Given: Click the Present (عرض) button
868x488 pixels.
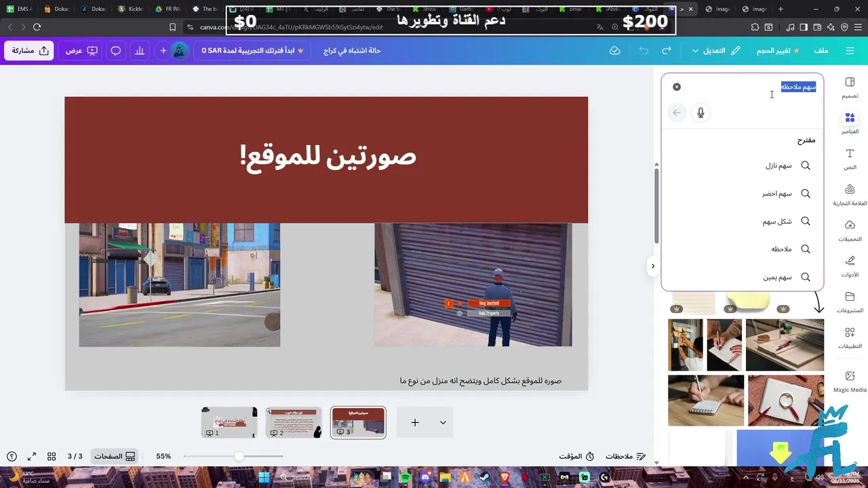Looking at the screenshot, I should click(x=81, y=50).
